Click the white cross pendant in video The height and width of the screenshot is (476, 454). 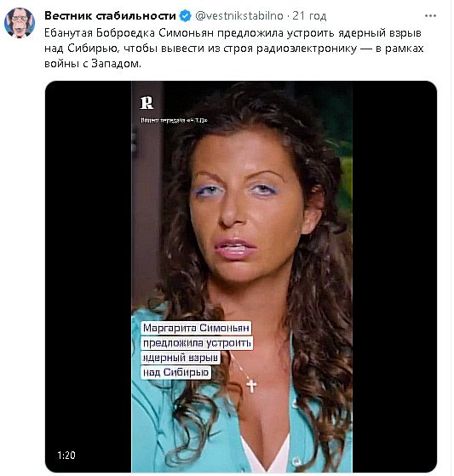tap(251, 386)
